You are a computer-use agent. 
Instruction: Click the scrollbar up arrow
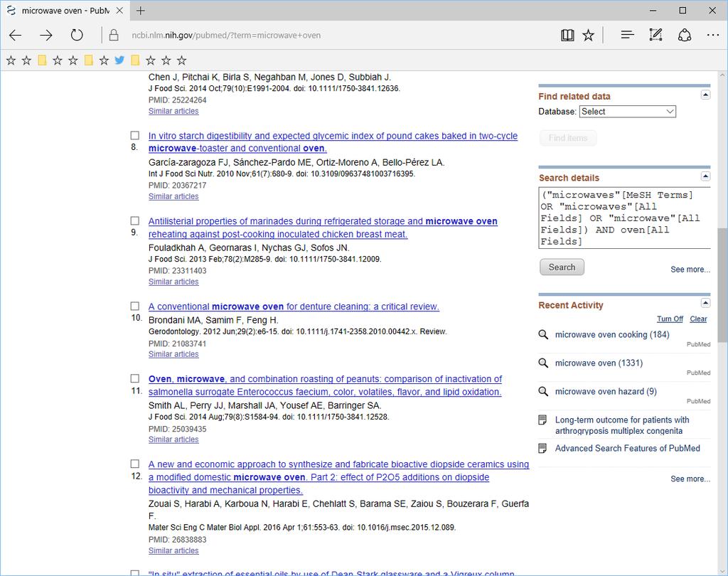point(722,75)
